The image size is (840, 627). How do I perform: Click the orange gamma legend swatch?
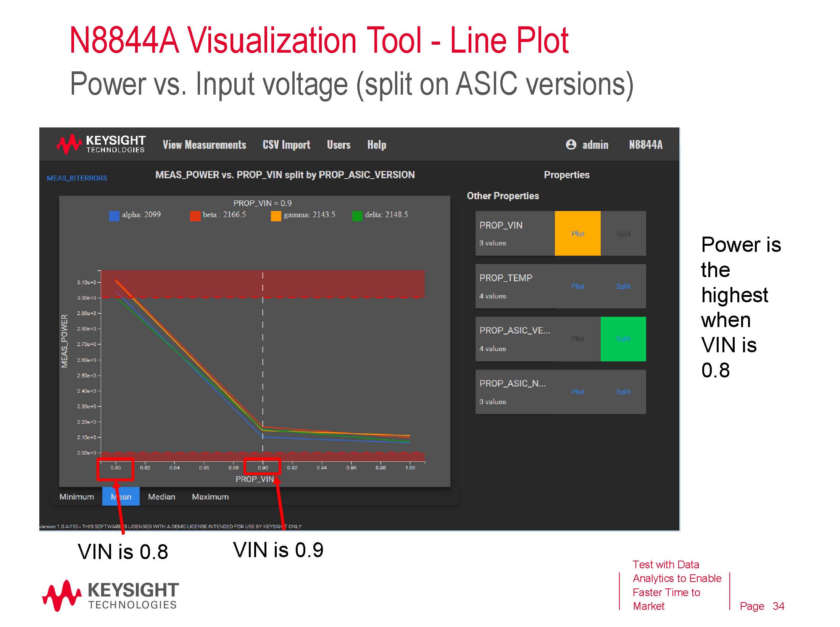(x=276, y=216)
